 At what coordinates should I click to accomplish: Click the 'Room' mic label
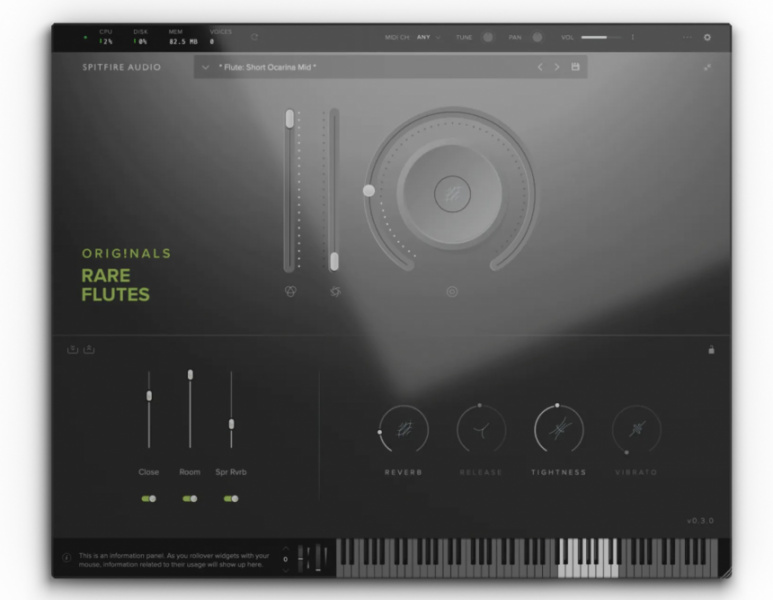coord(190,472)
